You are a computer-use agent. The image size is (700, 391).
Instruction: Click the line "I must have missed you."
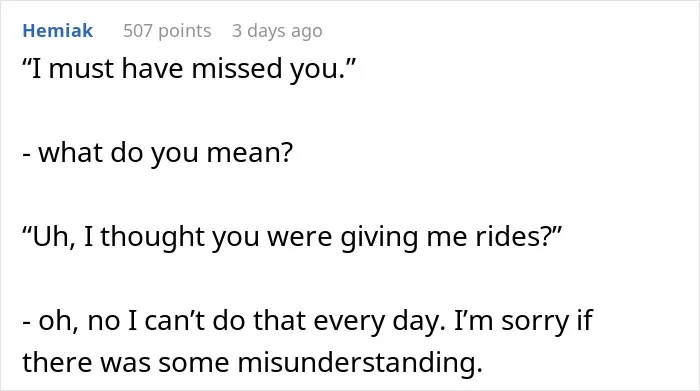click(189, 69)
